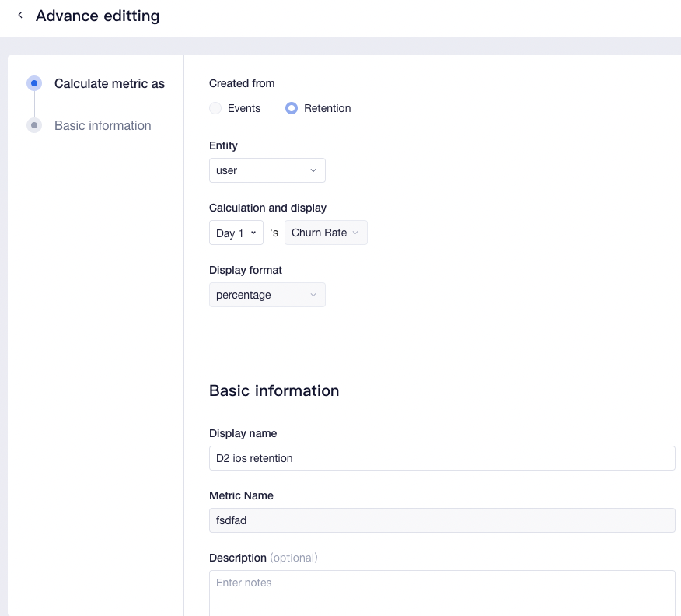Image resolution: width=681 pixels, height=616 pixels.
Task: Click the Basic information section heading
Action: pos(274,390)
